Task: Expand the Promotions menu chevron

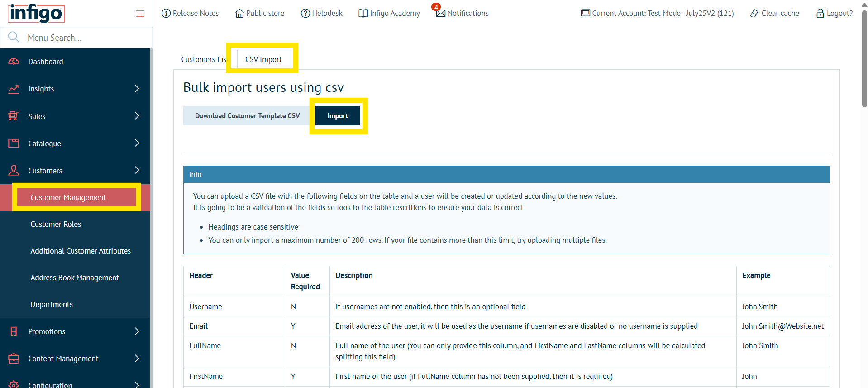Action: pyautogui.click(x=137, y=331)
